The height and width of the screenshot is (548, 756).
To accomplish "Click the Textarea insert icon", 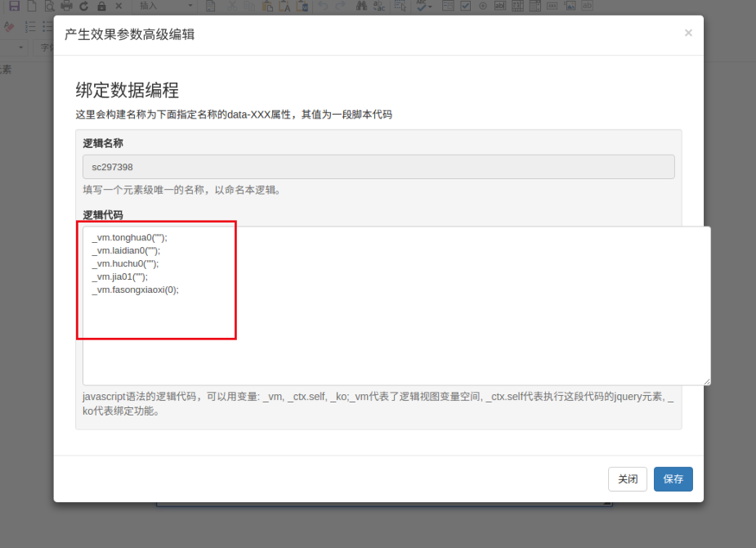I will 518,6.
